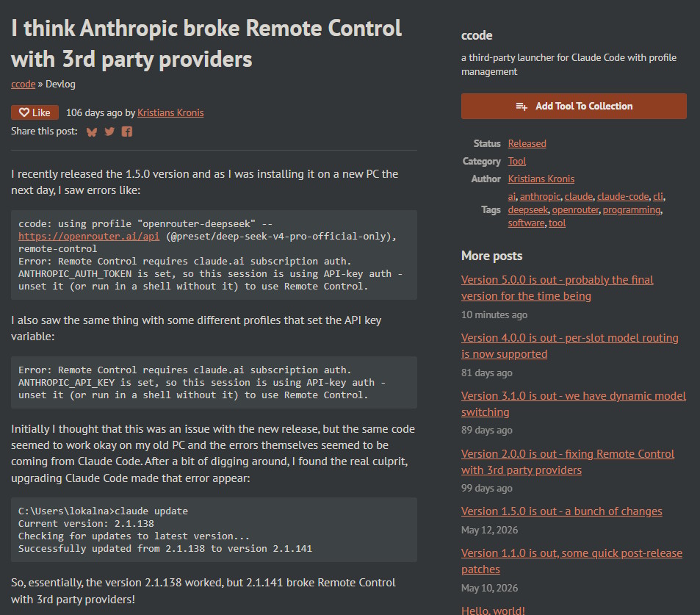Select the 'cli' tag
This screenshot has width=700, height=615.
click(658, 196)
